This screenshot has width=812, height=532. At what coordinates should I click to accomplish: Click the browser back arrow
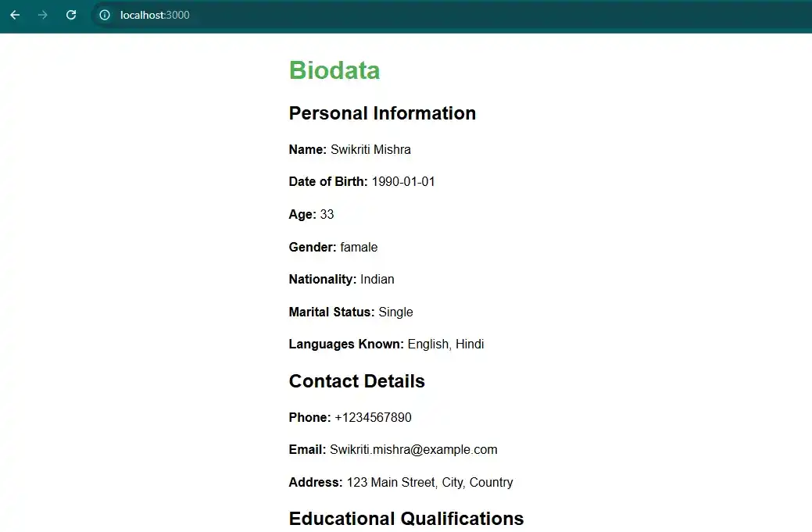coord(15,15)
